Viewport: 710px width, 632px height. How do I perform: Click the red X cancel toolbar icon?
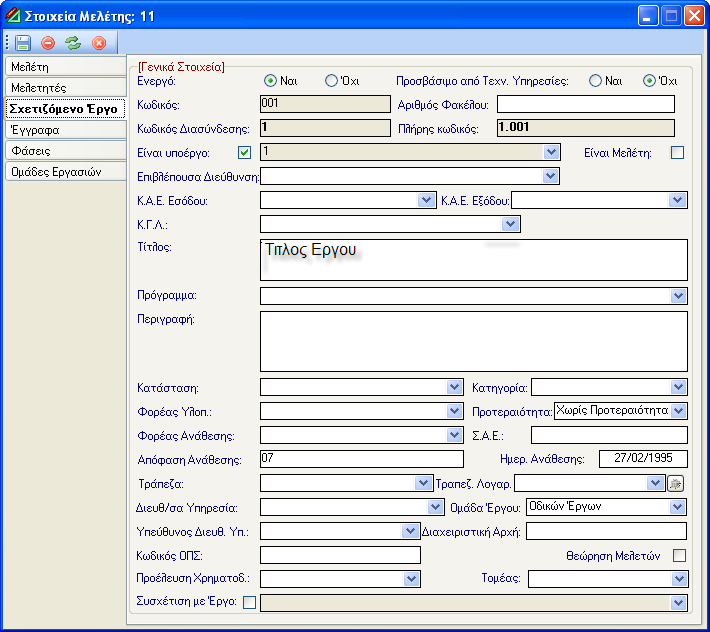click(99, 43)
